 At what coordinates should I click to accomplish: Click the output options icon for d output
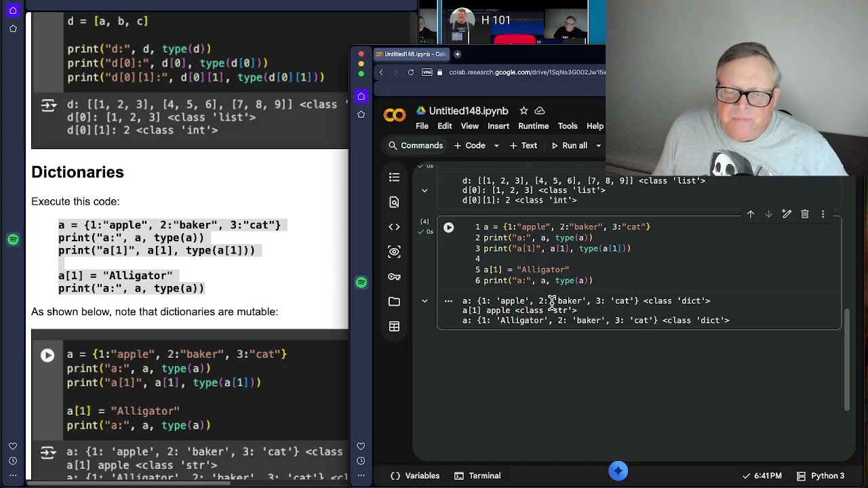point(48,105)
